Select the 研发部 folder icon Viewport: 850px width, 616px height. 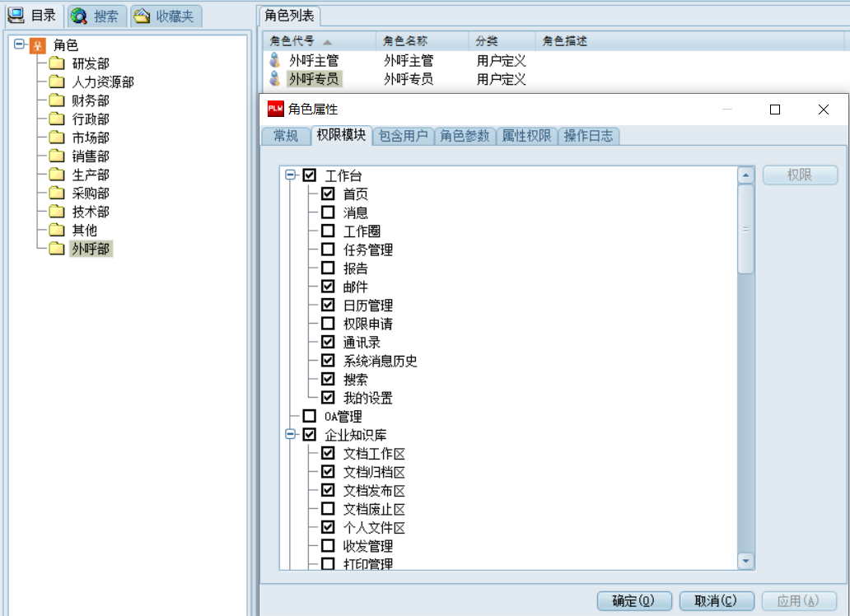click(56, 63)
